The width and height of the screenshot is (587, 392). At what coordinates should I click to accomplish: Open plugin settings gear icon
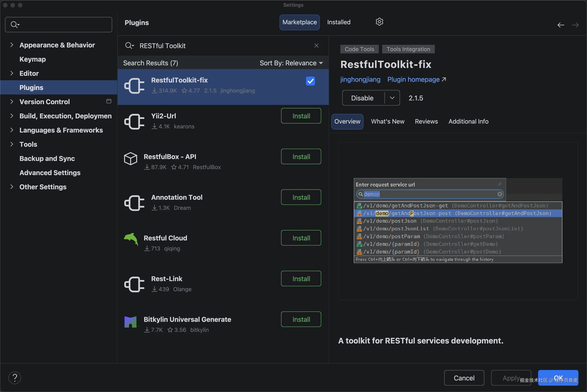379,22
